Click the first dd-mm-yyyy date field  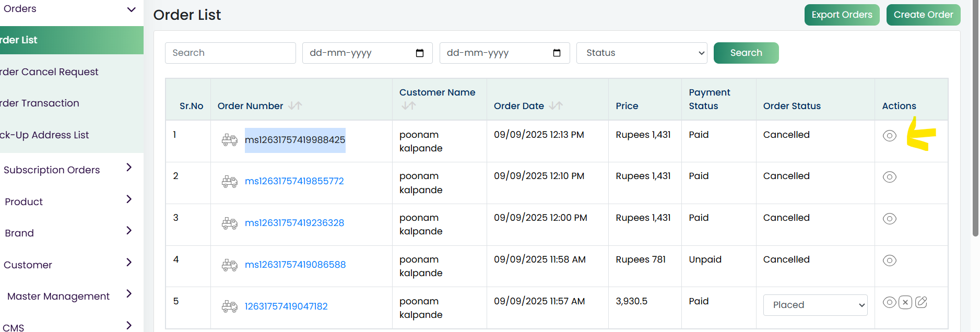pyautogui.click(x=368, y=53)
